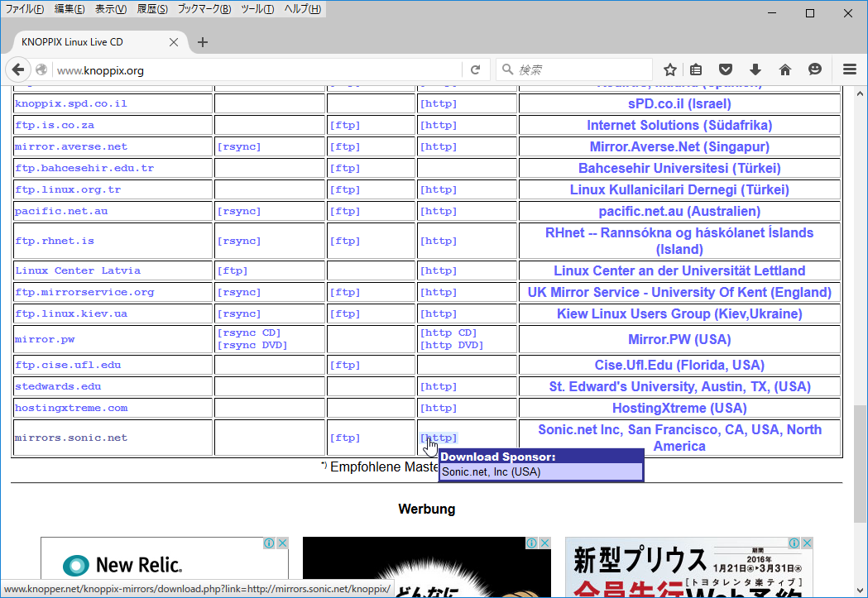Click the page vertical scrollbar thumb
The height and width of the screenshot is (598, 868).
(x=860, y=464)
